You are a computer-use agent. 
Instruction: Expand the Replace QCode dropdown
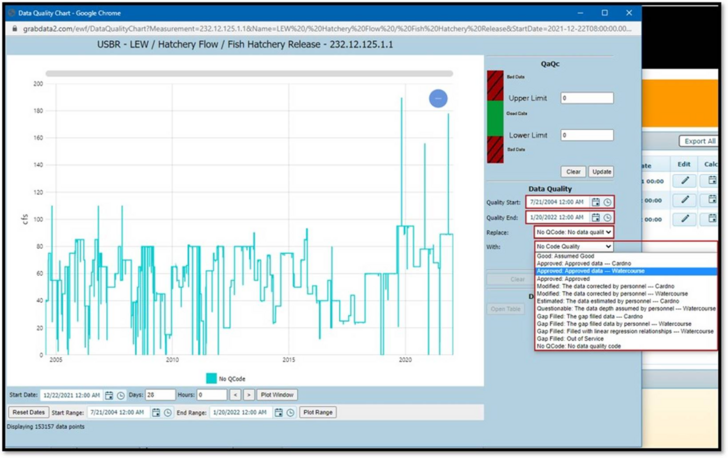point(573,232)
